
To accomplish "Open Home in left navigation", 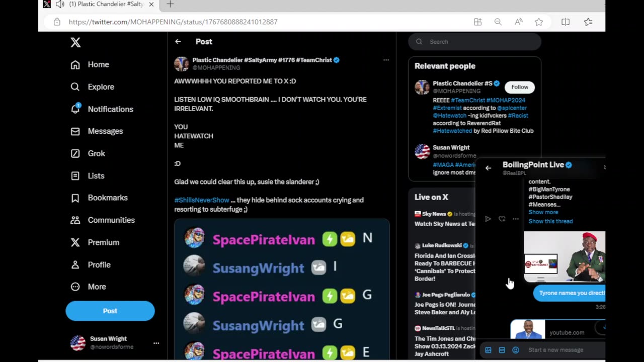I will [x=90, y=64].
